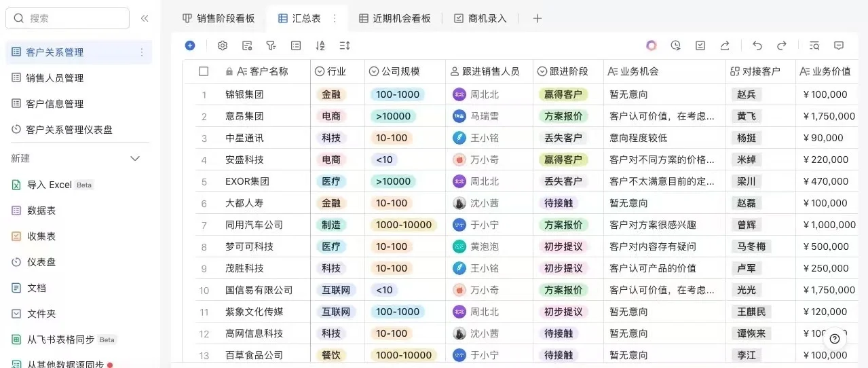Open the 跟进阶段 column header menu
This screenshot has width=868, height=368.
[568, 71]
